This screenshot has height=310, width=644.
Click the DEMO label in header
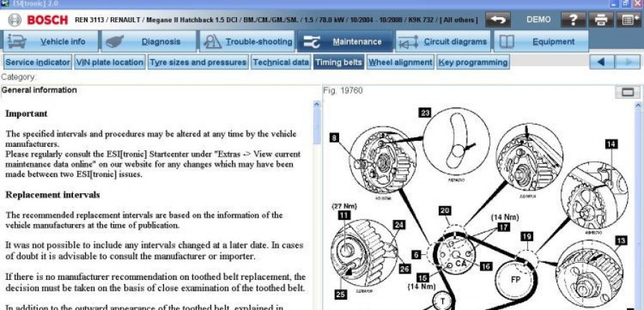(538, 20)
